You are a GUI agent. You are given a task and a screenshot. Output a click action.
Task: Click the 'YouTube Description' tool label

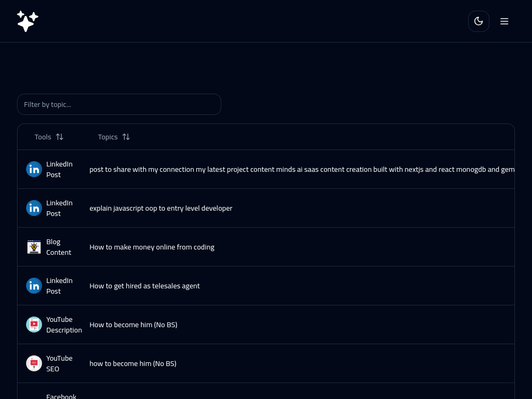[x=64, y=325]
